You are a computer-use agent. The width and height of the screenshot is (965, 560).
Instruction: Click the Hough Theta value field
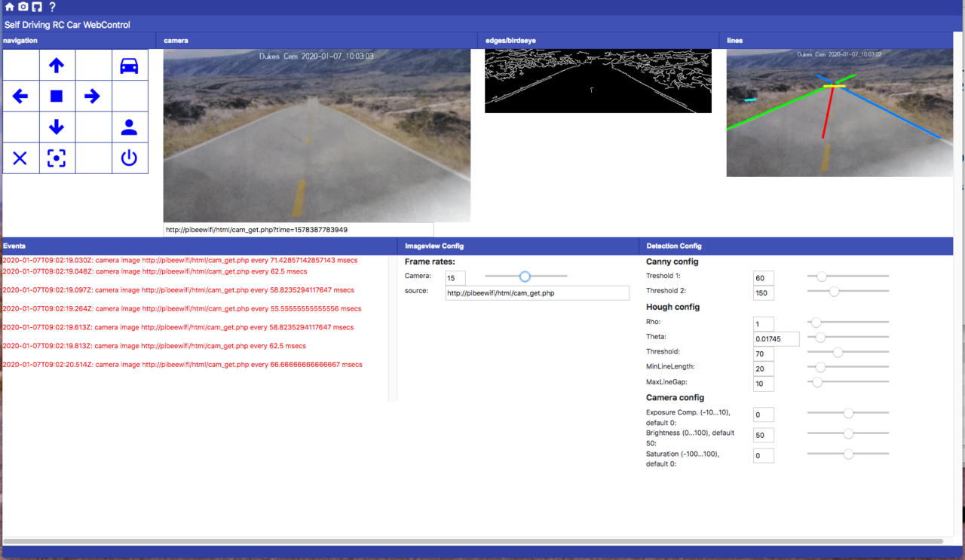click(776, 339)
